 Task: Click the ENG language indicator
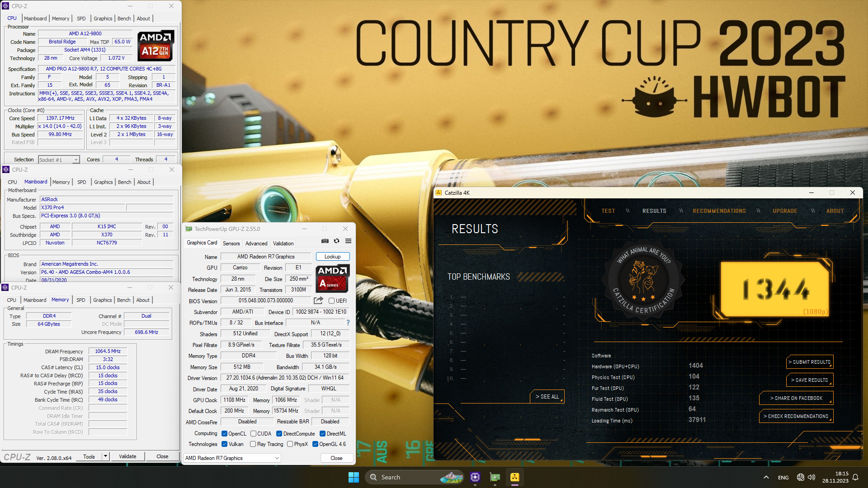(783, 478)
